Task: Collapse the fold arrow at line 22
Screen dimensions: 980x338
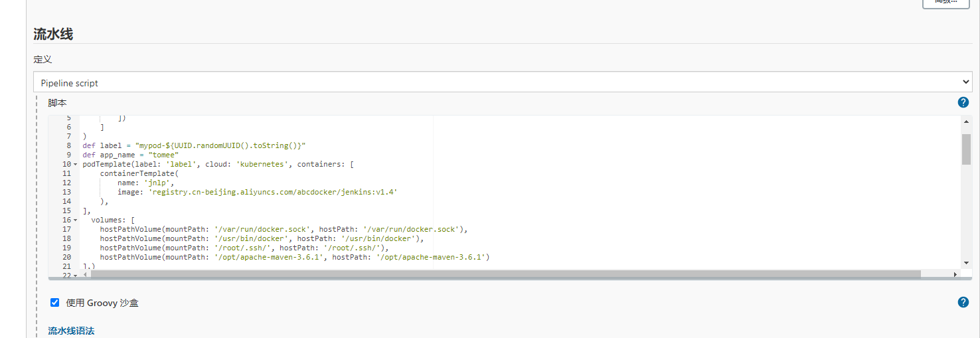Action: coord(75,275)
